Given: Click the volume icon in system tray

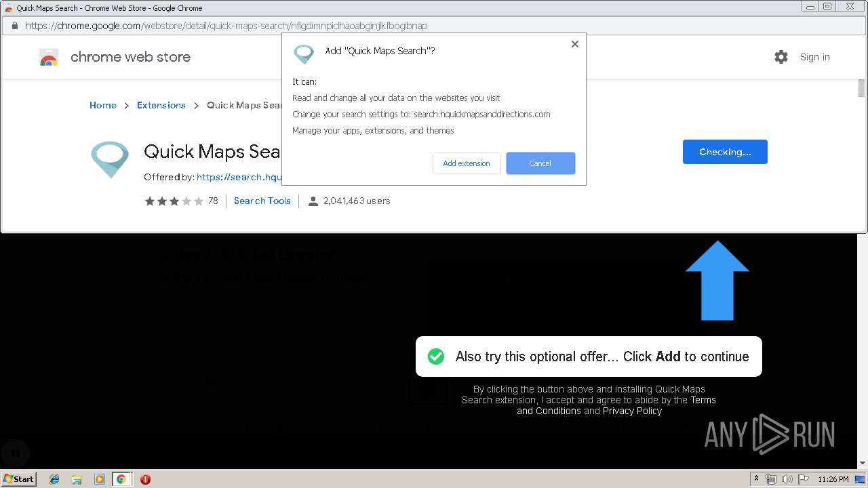Looking at the screenshot, I should [x=787, y=479].
